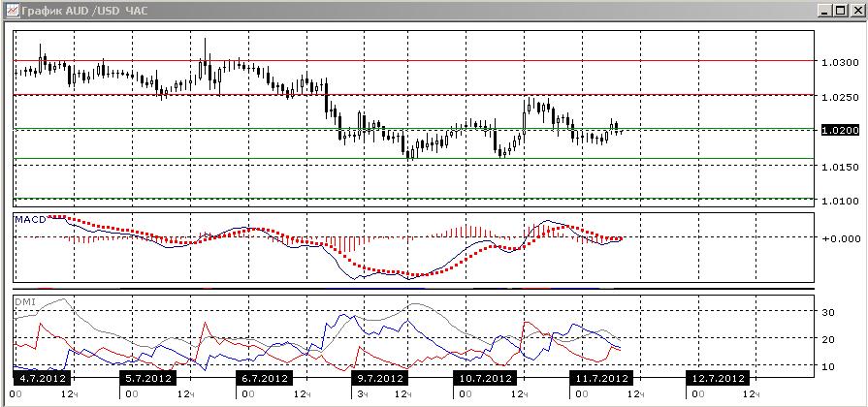The width and height of the screenshot is (868, 407).
Task: Click the MACD indicator label
Action: [31, 219]
